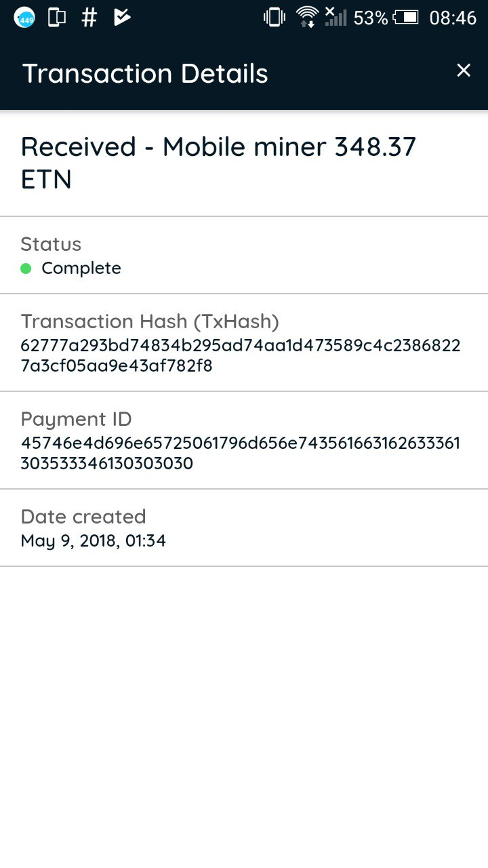Select the Payment ID value text
This screenshot has width=488, height=868.
pyautogui.click(x=241, y=454)
